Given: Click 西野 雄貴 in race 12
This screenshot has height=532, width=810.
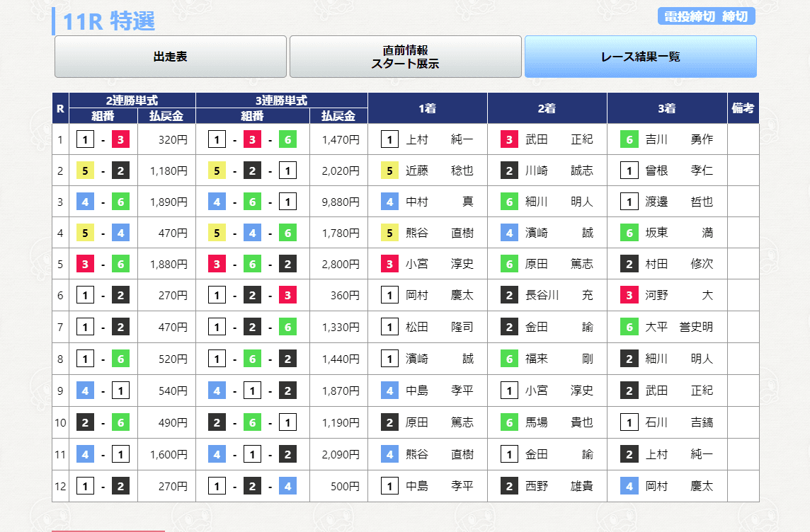Looking at the screenshot, I should pyautogui.click(x=559, y=487).
